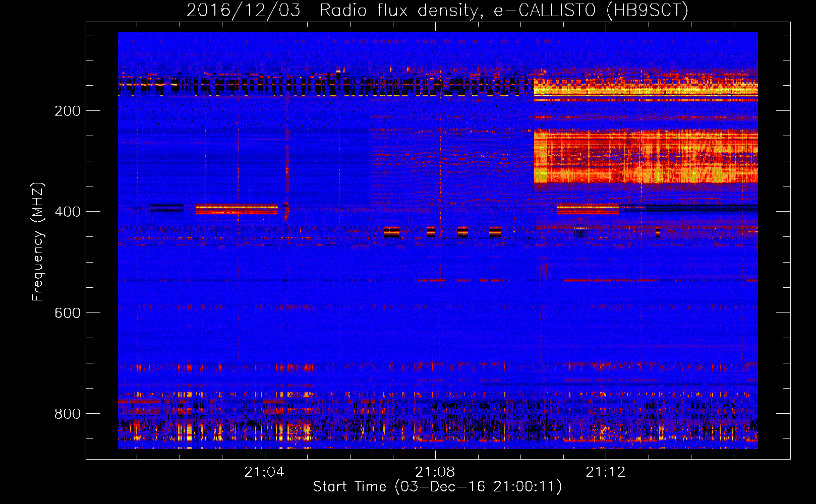Click the 'Start Time (03-Dec-16 21:00:11)' label
Viewport: 816px width, 504px height.
click(437, 487)
